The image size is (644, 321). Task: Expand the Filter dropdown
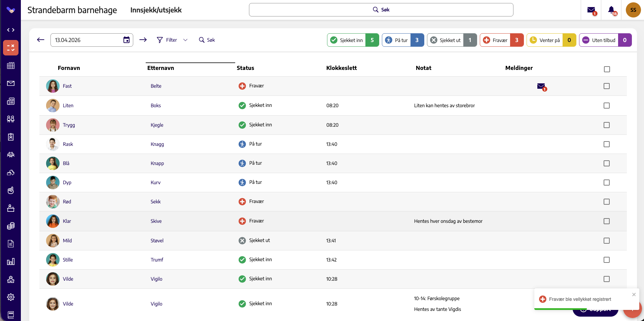(x=172, y=40)
